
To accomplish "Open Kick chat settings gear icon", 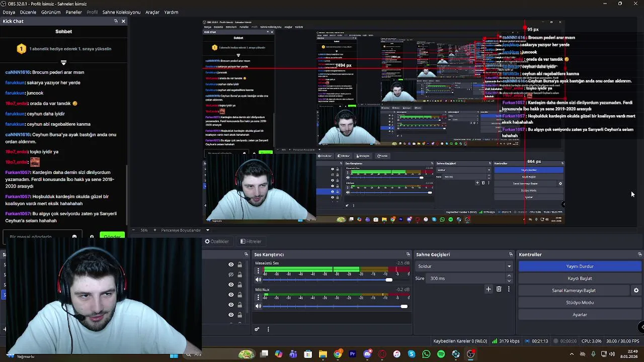I will pos(92,236).
